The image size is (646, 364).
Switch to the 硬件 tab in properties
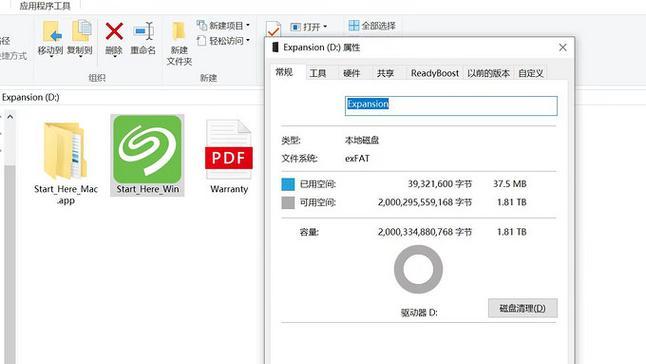coord(351,73)
